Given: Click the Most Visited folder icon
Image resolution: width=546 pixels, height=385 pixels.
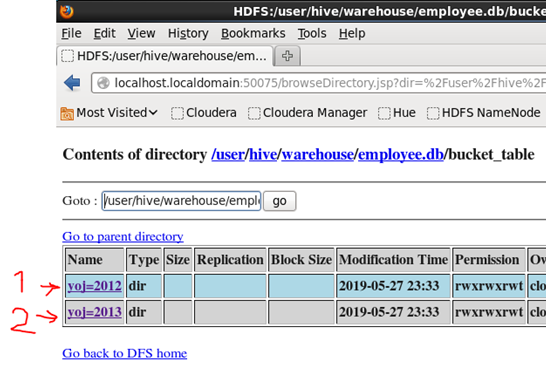Looking at the screenshot, I should (x=67, y=113).
